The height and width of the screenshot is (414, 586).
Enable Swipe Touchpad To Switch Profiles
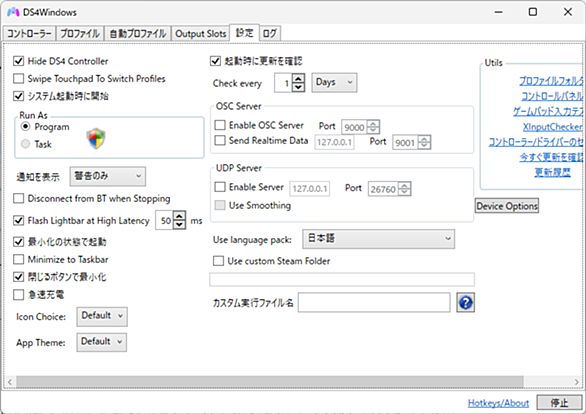tap(18, 78)
